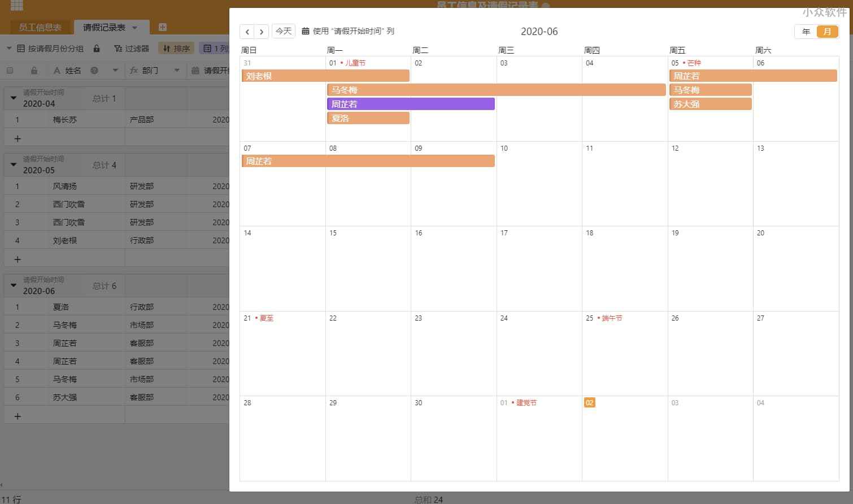Click the lock icon next to view name
The height and width of the screenshot is (504, 853).
(97, 49)
